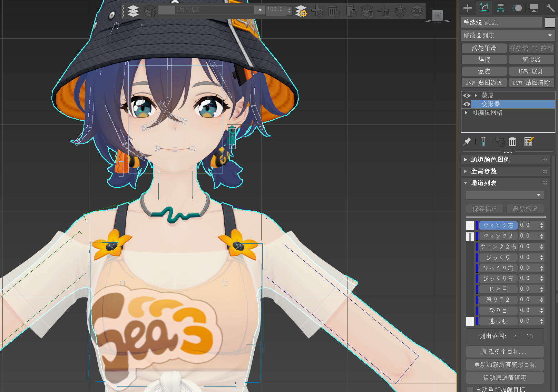Image resolution: width=558 pixels, height=392 pixels.
Task: Hide the 蒙皮 modifier via eye icon
Action: click(x=467, y=96)
